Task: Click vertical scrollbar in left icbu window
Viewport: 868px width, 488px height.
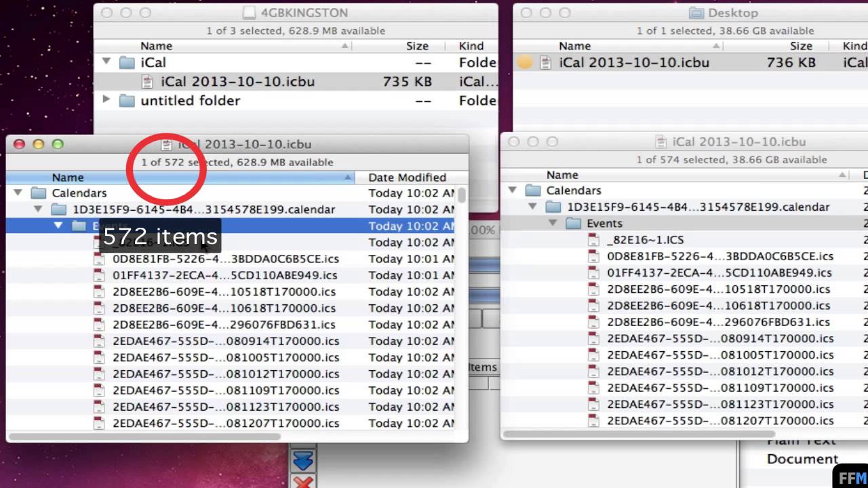Action: point(462,195)
